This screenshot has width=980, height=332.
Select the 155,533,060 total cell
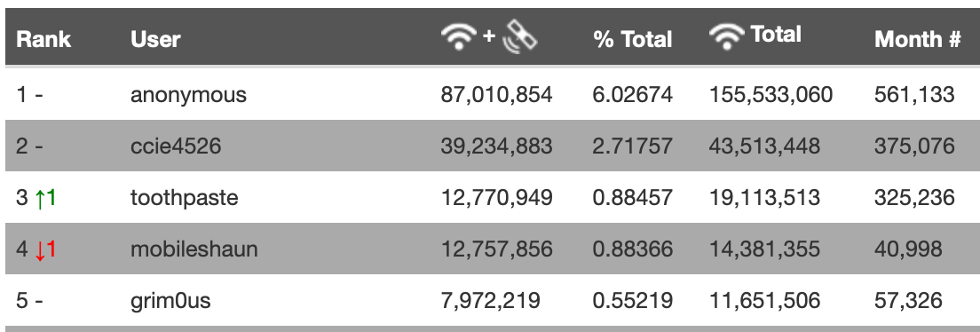point(771,95)
